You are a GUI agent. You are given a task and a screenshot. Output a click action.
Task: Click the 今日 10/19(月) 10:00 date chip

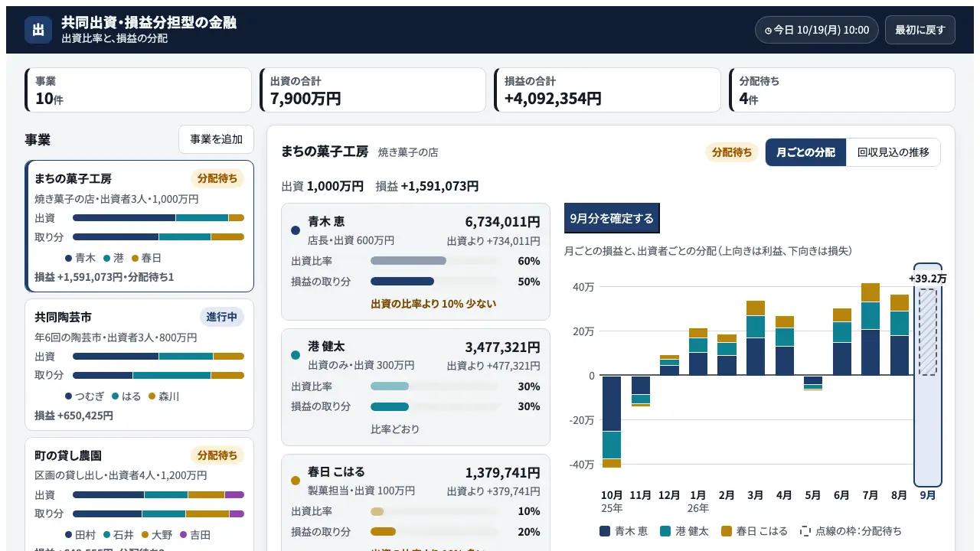point(816,30)
